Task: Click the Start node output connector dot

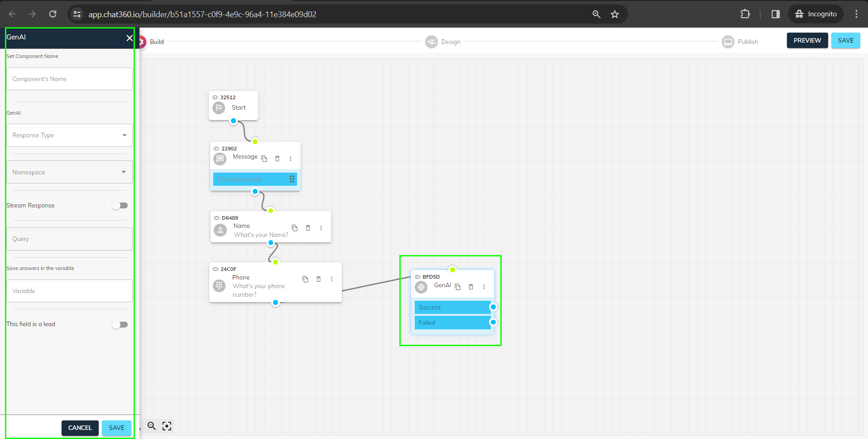Action: [x=234, y=121]
